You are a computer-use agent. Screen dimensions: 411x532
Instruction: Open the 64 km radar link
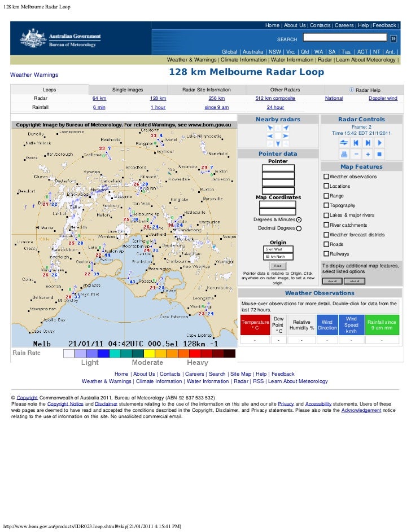coord(99,98)
